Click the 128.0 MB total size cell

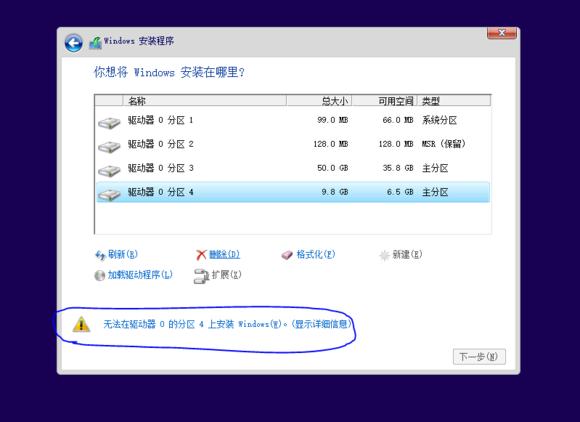[331, 144]
